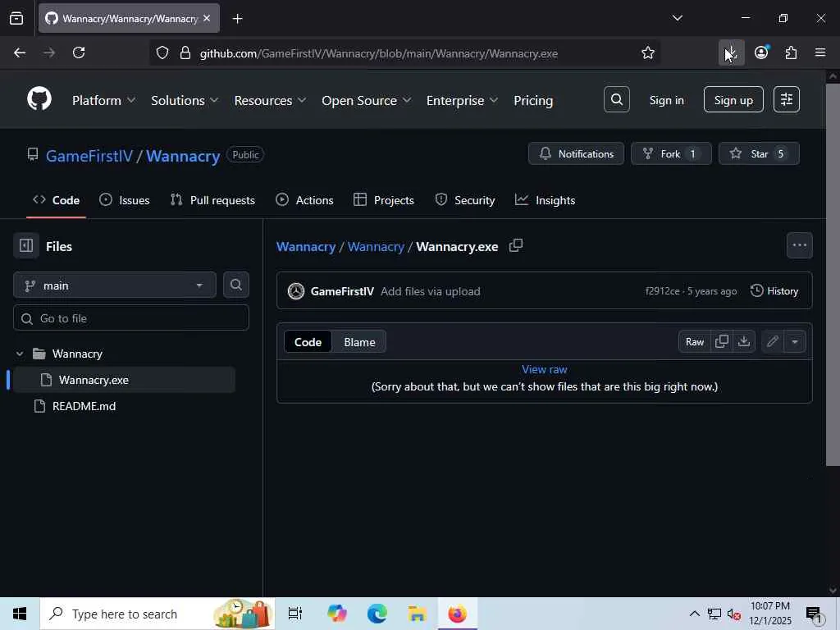Switch to Blame view toggle

359,342
